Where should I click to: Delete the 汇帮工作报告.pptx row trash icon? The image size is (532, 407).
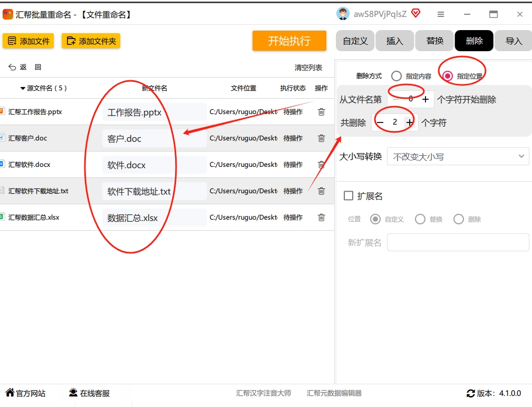pos(321,112)
